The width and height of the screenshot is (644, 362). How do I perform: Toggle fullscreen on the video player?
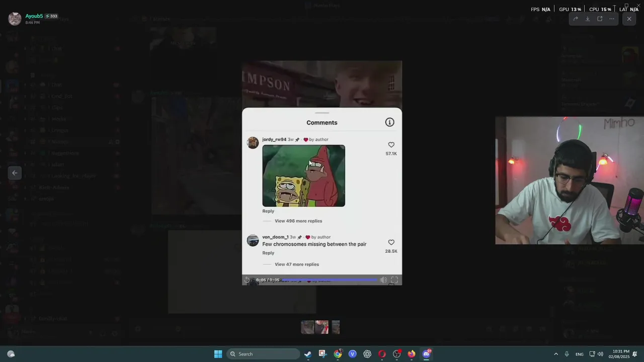pyautogui.click(x=394, y=280)
